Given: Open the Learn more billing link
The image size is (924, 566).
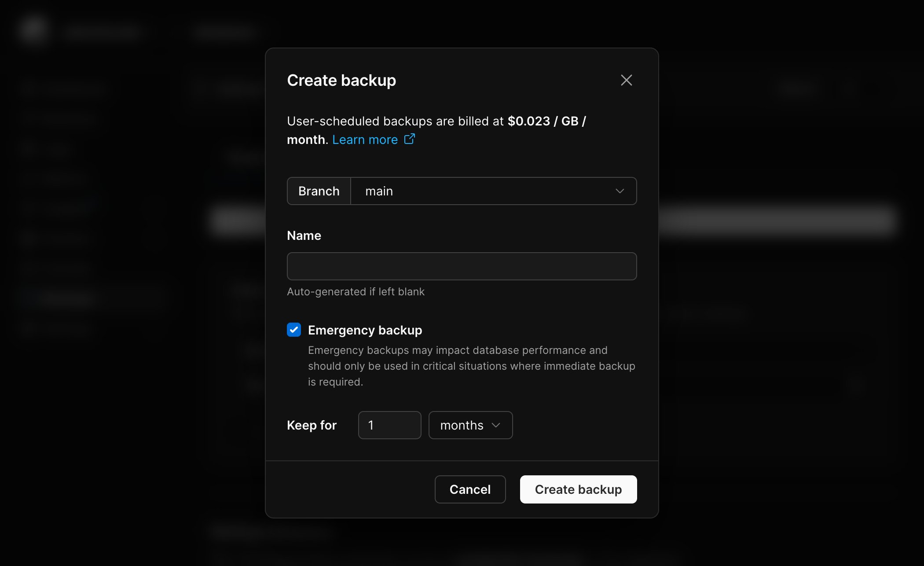Looking at the screenshot, I should (365, 140).
